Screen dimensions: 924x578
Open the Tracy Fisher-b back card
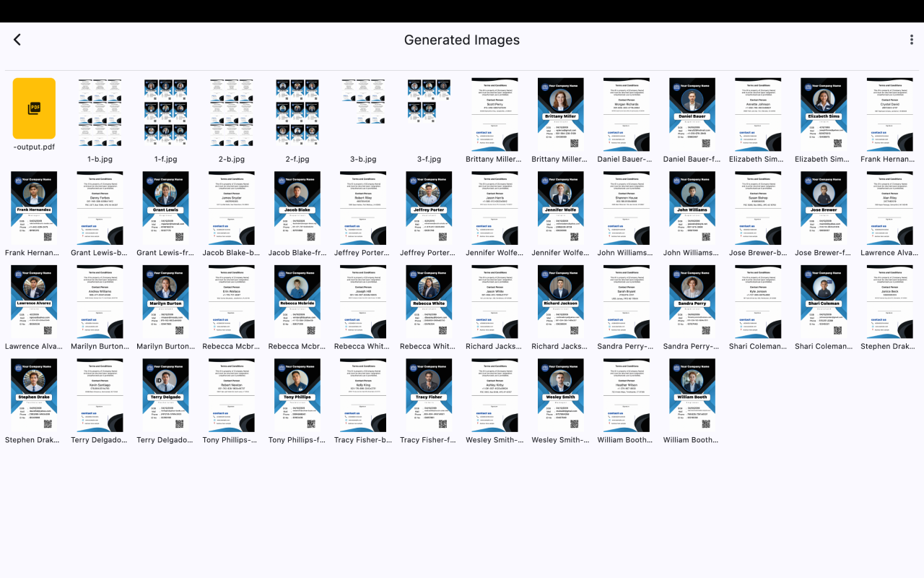[363, 395]
